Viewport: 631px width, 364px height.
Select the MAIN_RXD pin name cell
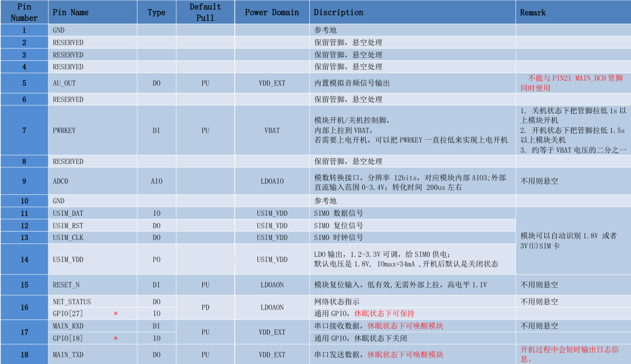tap(92, 326)
